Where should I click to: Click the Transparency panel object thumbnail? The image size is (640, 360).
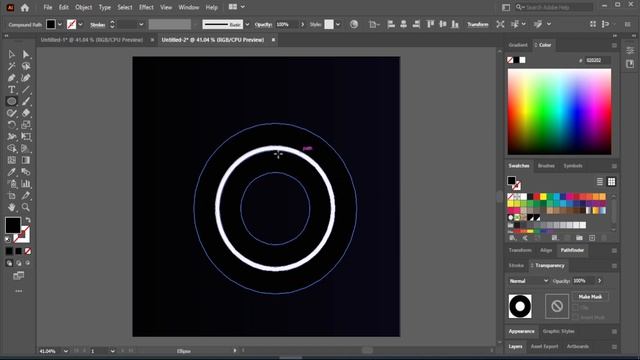pos(520,306)
